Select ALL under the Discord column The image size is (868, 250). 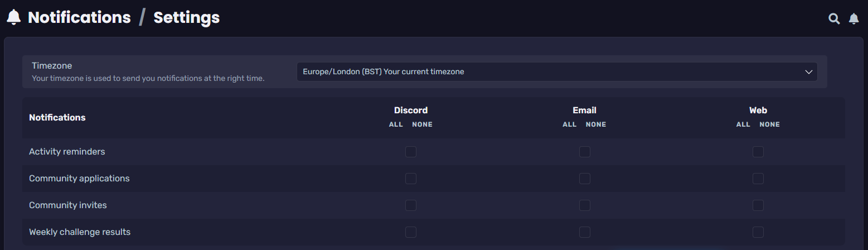(x=396, y=124)
